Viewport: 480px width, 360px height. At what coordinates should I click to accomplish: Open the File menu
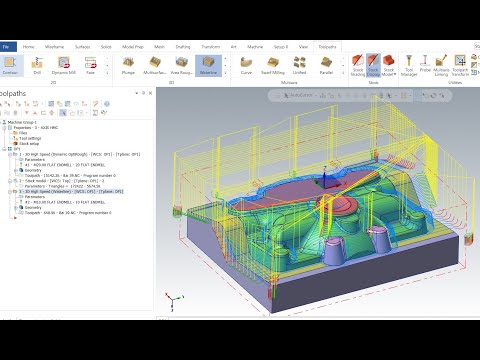7,47
